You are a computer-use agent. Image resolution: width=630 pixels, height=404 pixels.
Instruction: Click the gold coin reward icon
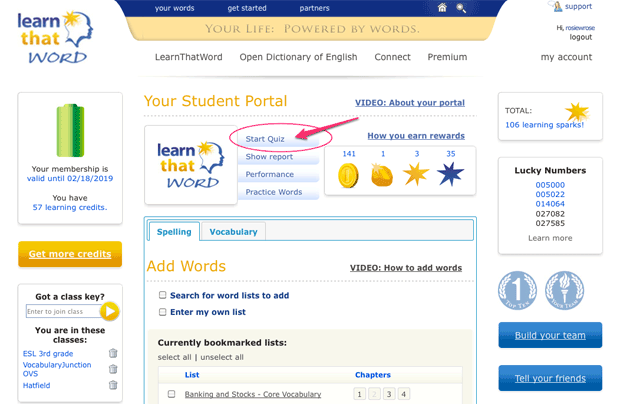348,175
